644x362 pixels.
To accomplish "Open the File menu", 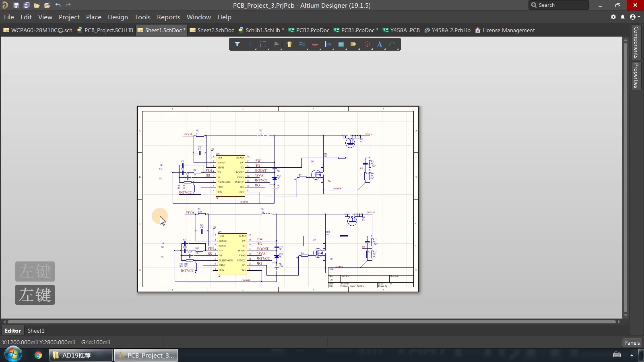I will [x=9, y=17].
